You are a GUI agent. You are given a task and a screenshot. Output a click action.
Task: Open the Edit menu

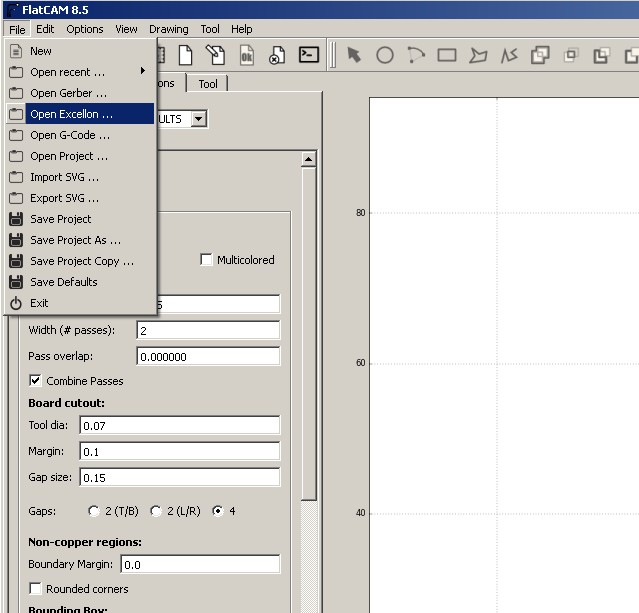45,29
